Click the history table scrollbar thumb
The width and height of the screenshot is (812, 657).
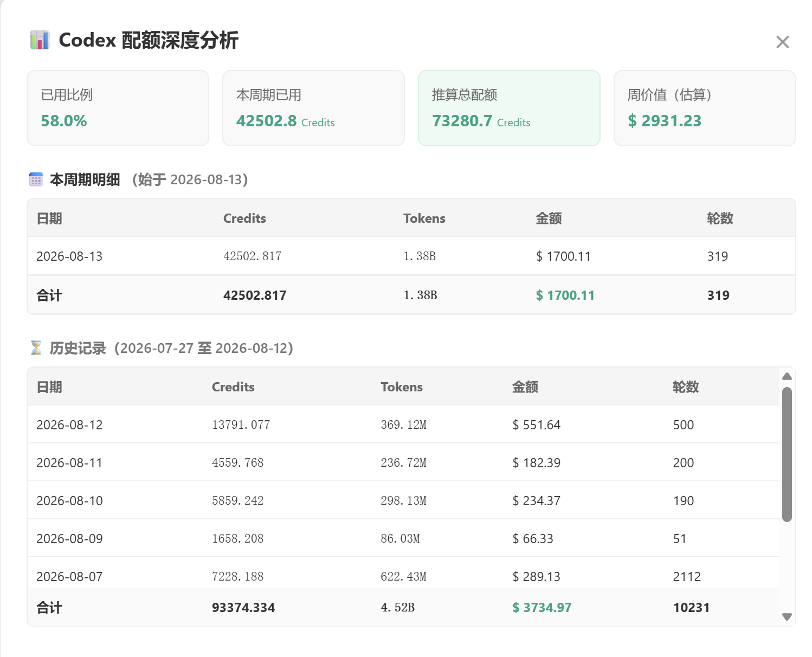pos(787,454)
